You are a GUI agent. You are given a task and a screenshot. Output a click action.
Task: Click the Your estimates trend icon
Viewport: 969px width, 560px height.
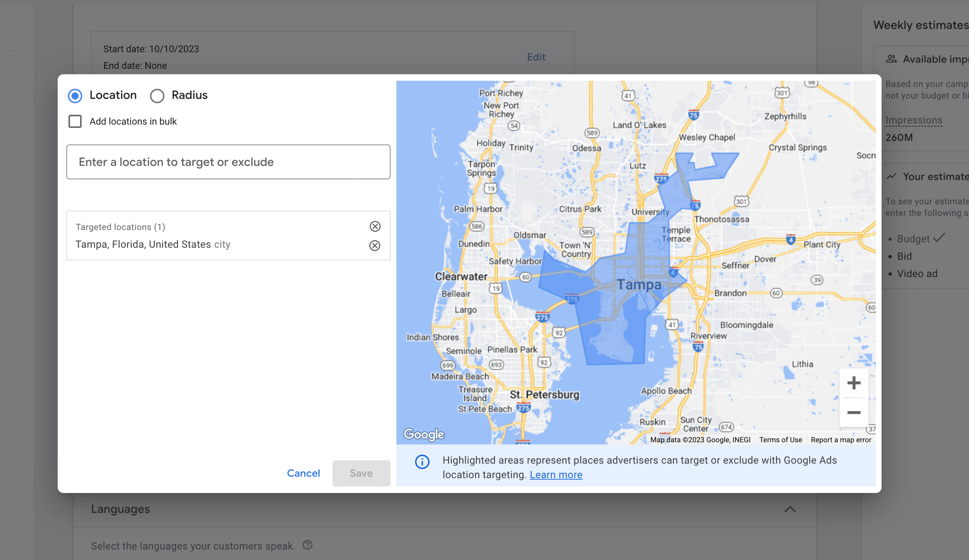[x=891, y=176]
